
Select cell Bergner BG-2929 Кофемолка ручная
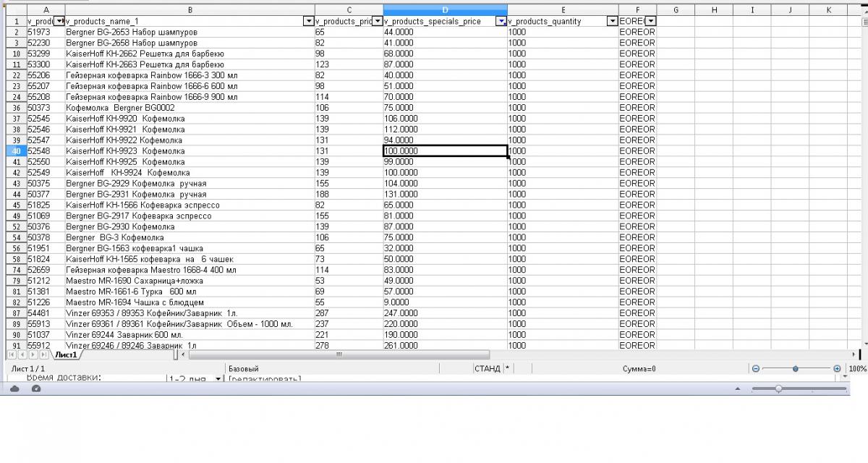pyautogui.click(x=190, y=184)
